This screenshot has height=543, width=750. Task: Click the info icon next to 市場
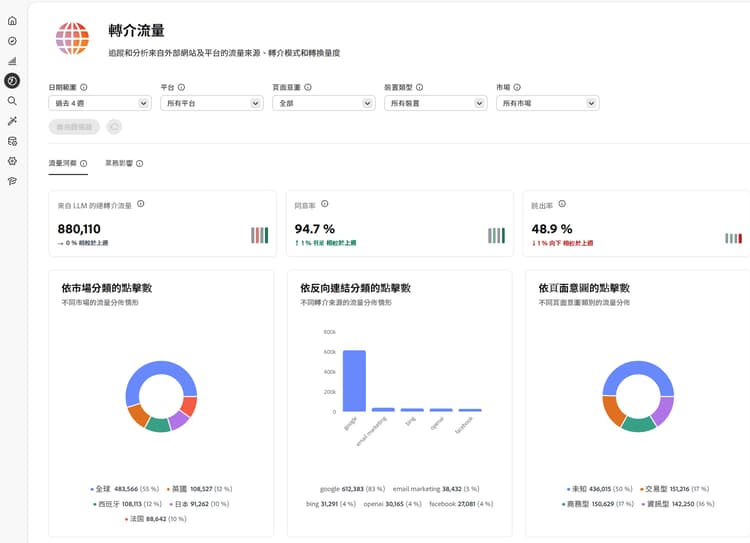(x=517, y=87)
